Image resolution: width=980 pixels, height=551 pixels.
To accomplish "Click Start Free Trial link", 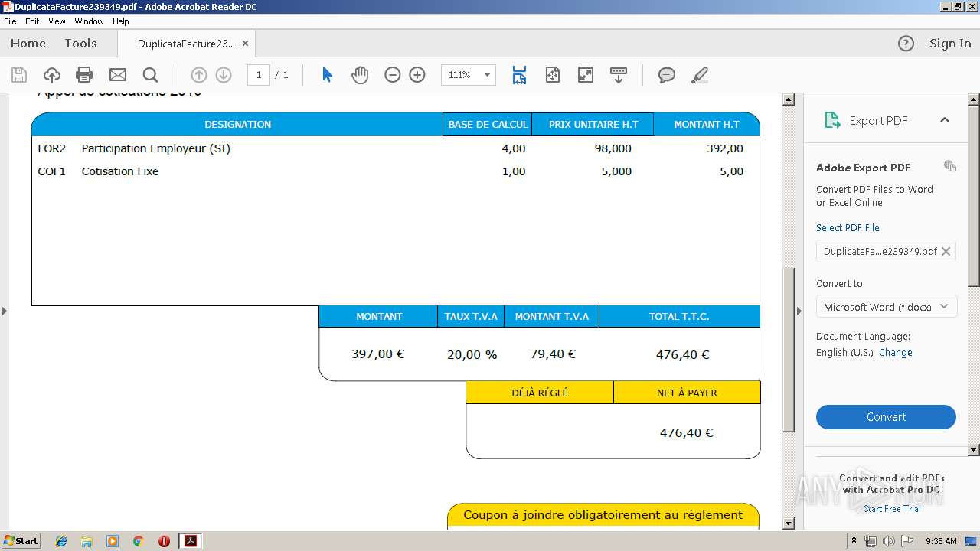I will pos(893,509).
